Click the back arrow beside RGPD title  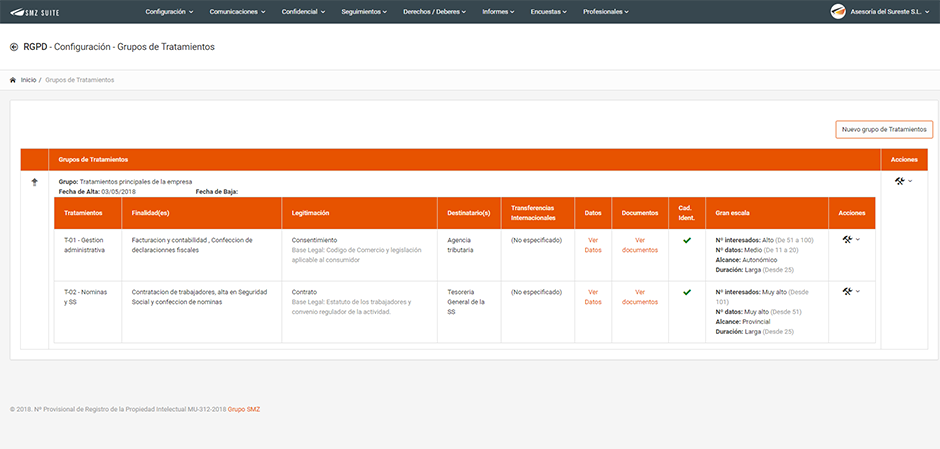[x=14, y=47]
